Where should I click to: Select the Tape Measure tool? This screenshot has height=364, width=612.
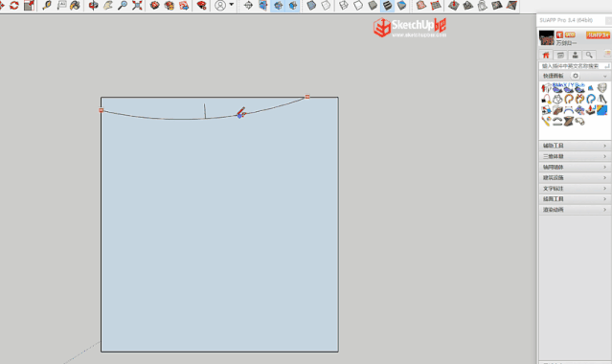point(47,6)
